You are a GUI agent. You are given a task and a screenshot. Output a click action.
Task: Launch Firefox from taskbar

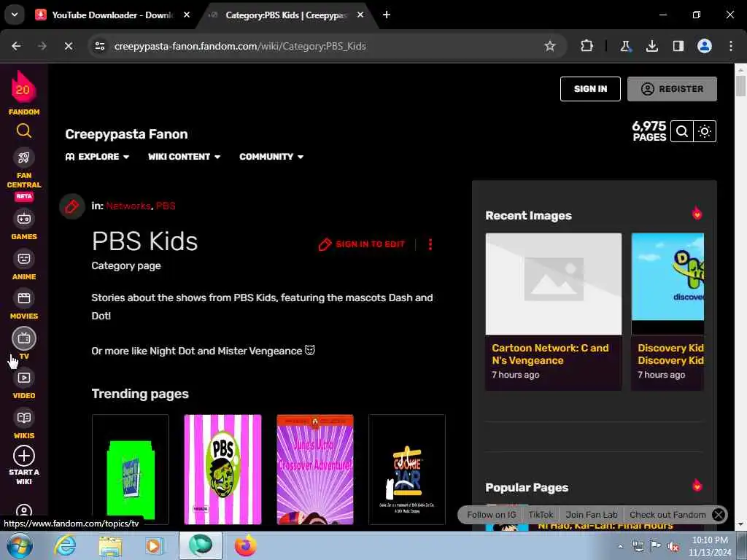[245, 545]
